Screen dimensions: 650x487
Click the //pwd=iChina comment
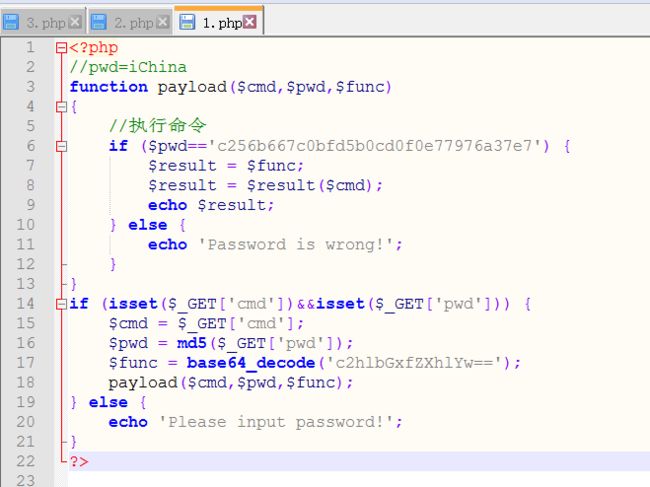click(128, 67)
